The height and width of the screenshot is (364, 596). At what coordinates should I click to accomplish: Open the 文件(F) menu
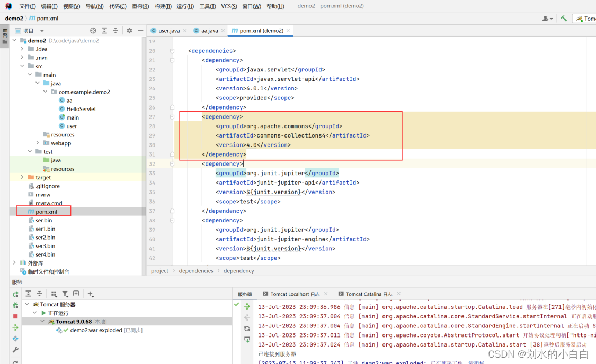tap(28, 6)
